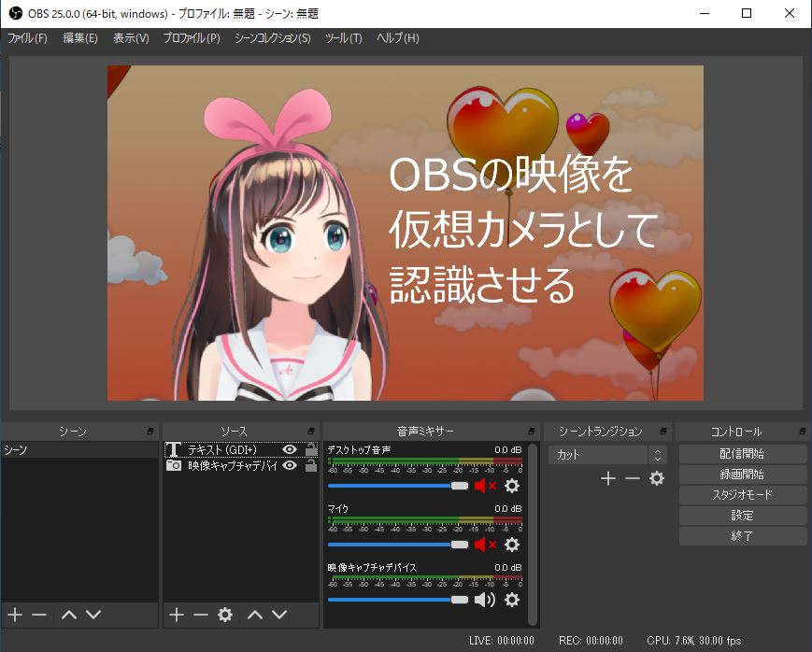Hide the テキスト (GDI+) source
Screen dimensions: 812x652
[290, 449]
